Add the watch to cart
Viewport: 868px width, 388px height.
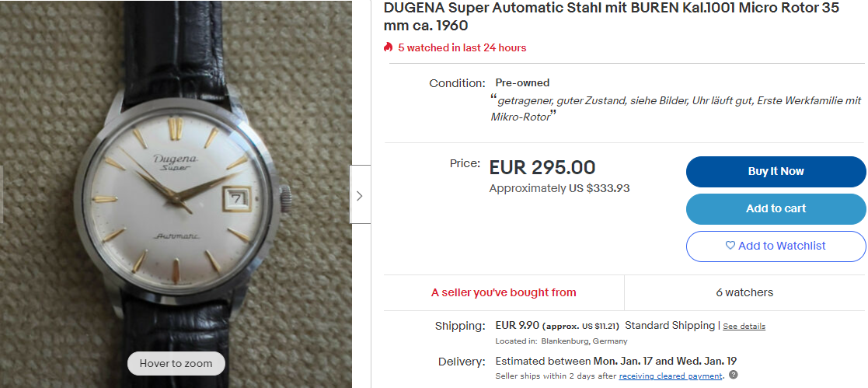776,209
